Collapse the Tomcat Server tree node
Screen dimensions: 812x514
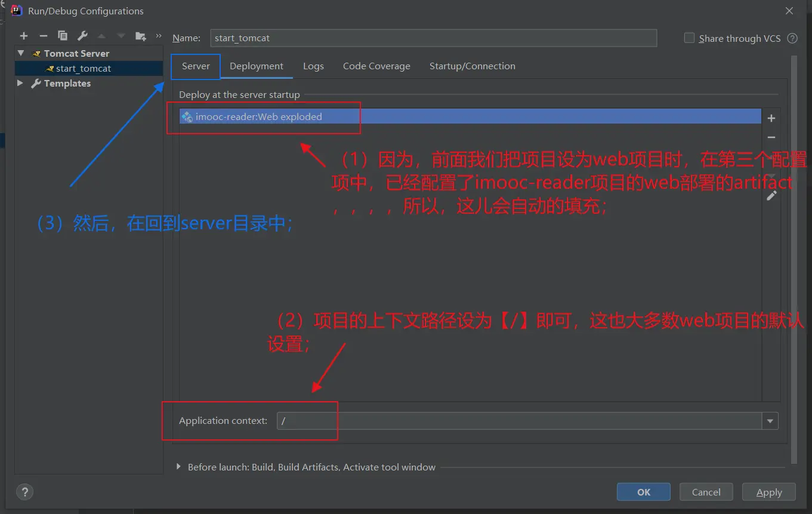(x=21, y=53)
